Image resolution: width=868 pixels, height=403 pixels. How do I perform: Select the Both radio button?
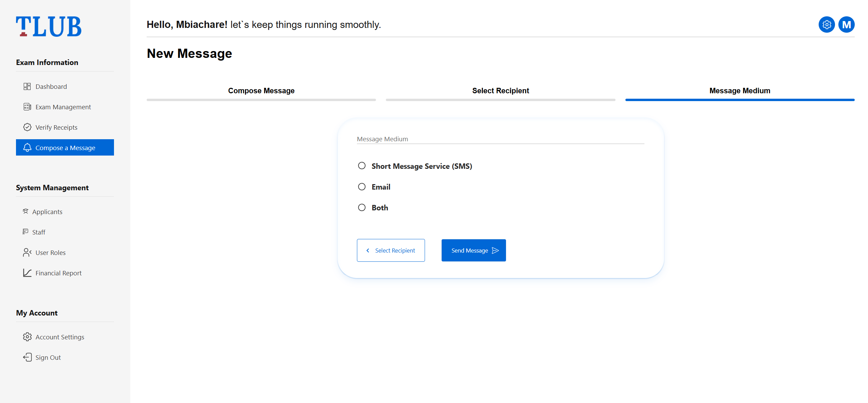tap(362, 207)
